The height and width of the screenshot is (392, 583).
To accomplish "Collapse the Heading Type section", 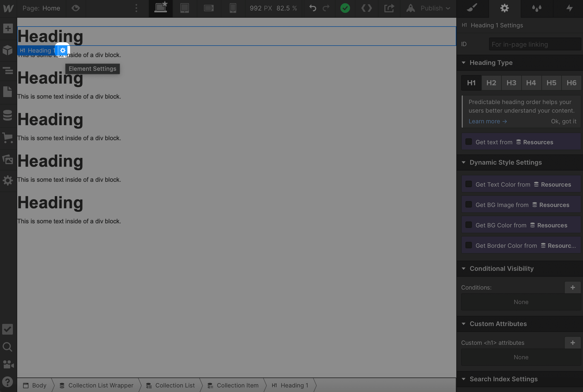I will (x=464, y=63).
